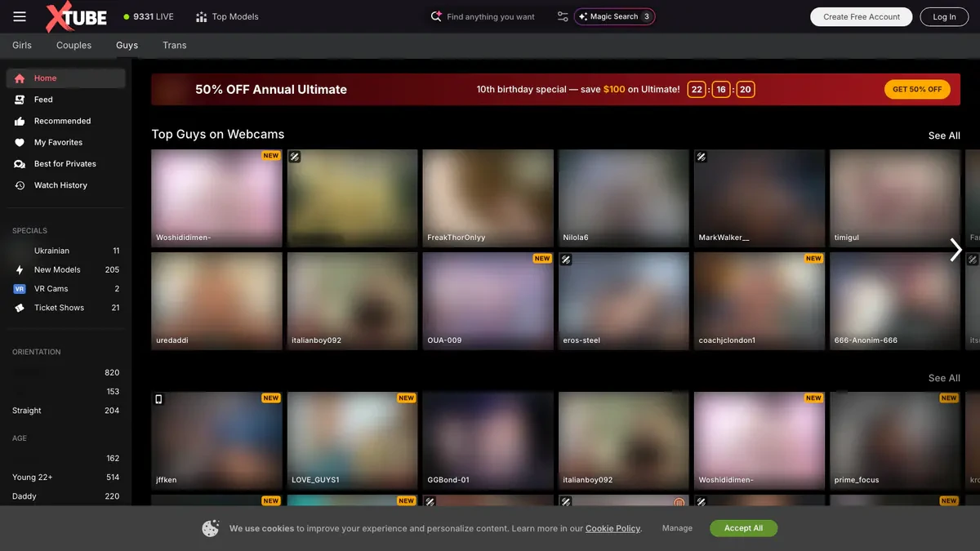Select the Guys tab

(x=127, y=45)
